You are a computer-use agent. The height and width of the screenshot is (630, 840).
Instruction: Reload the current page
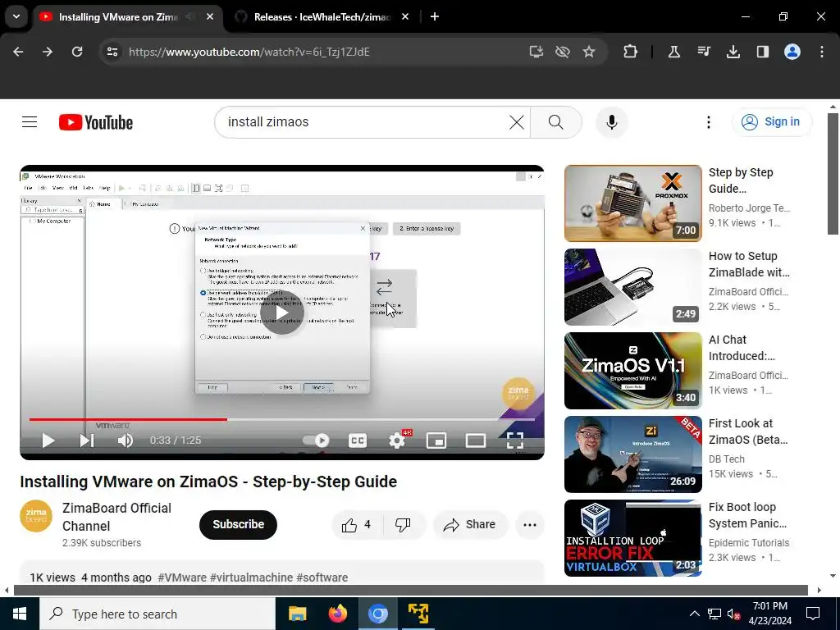(x=77, y=52)
